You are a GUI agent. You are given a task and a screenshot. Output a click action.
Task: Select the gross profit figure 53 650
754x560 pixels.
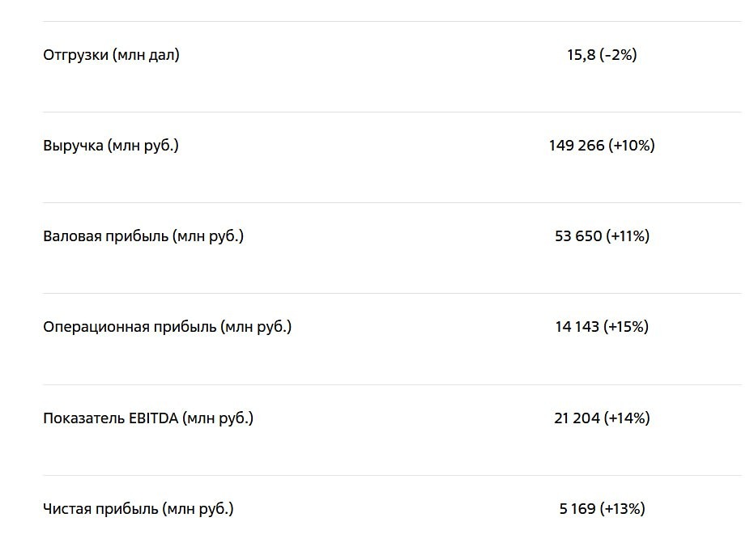coord(578,236)
